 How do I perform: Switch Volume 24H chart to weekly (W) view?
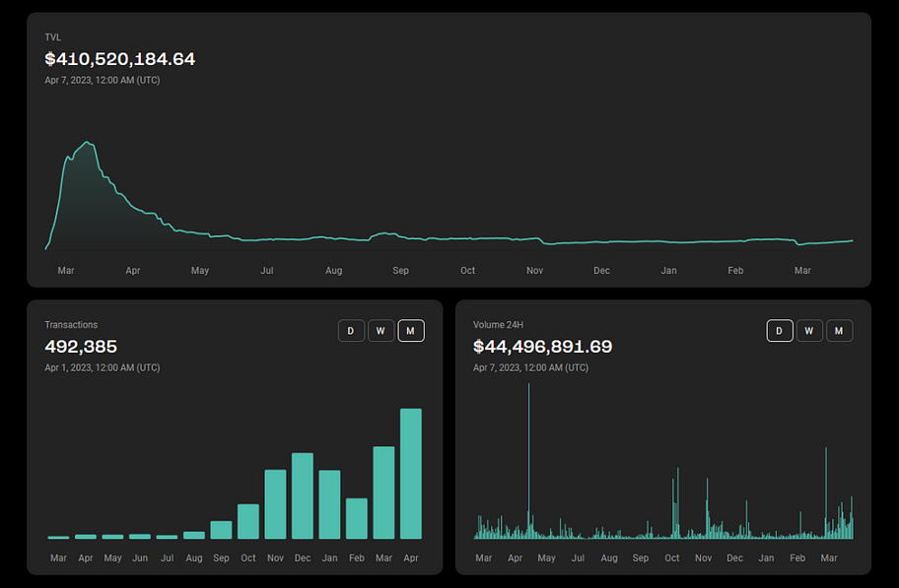point(809,331)
